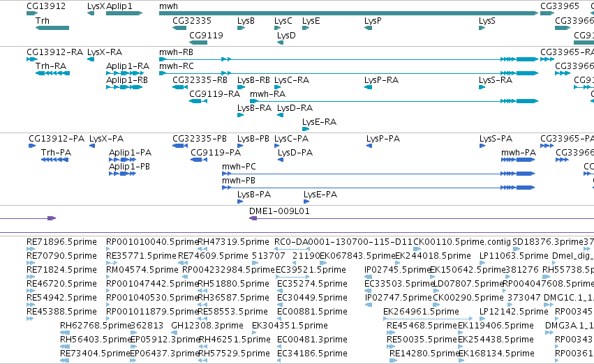
Task: Select the LysX gene label
Action: pyautogui.click(x=96, y=6)
